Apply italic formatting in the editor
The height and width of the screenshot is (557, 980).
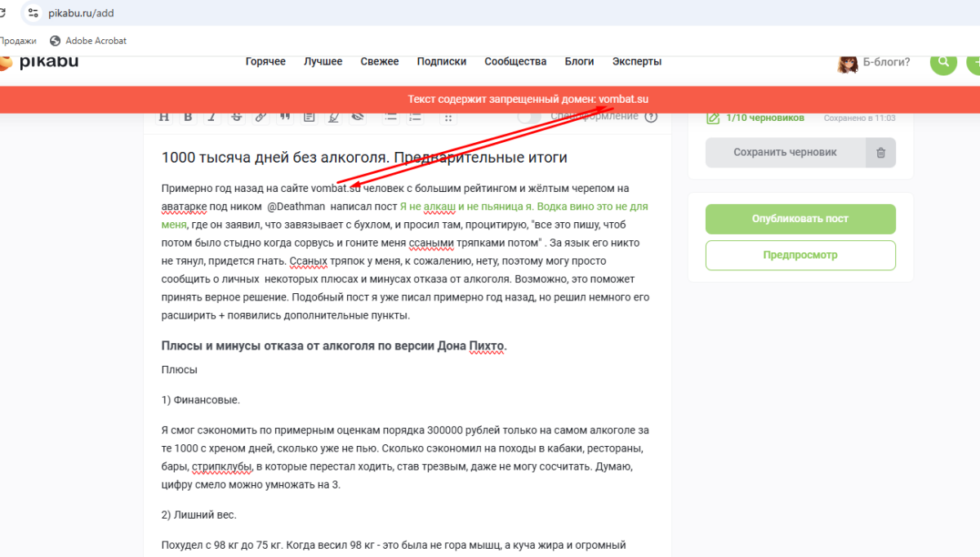tap(212, 118)
